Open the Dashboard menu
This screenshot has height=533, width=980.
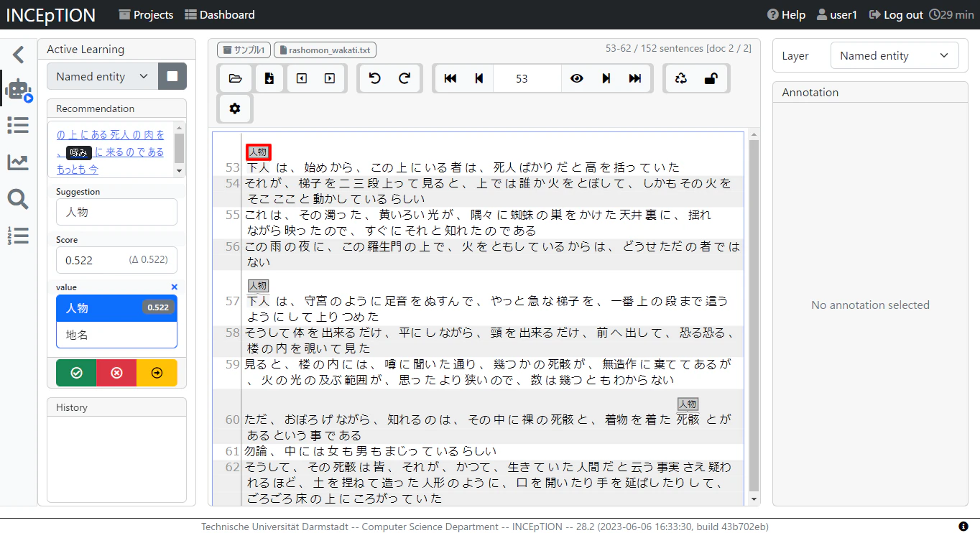[220, 14]
